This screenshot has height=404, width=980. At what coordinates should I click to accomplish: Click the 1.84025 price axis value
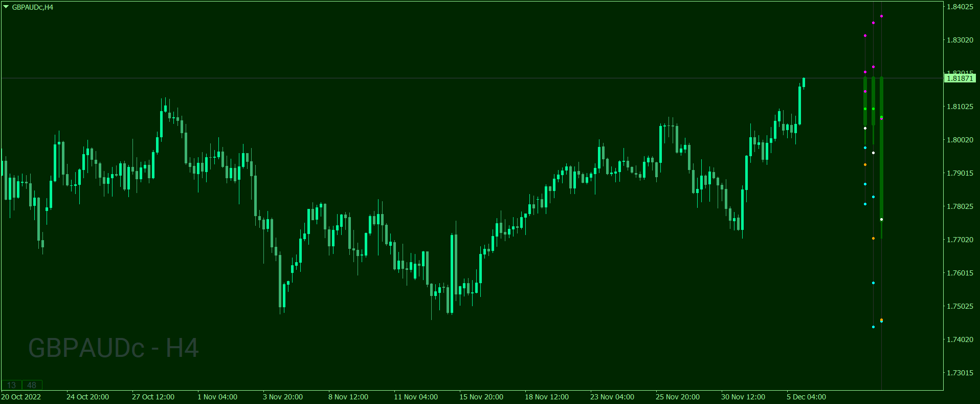click(x=960, y=7)
